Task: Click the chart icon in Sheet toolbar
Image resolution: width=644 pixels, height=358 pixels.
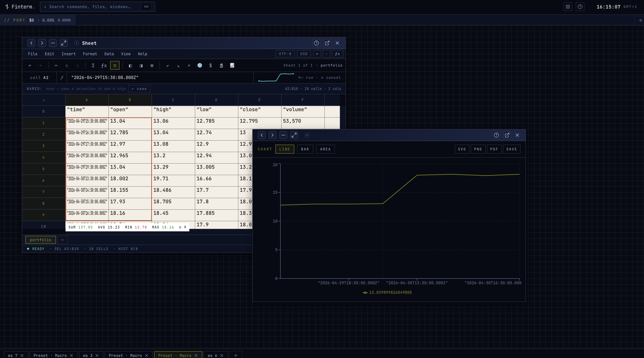Action: (x=232, y=65)
